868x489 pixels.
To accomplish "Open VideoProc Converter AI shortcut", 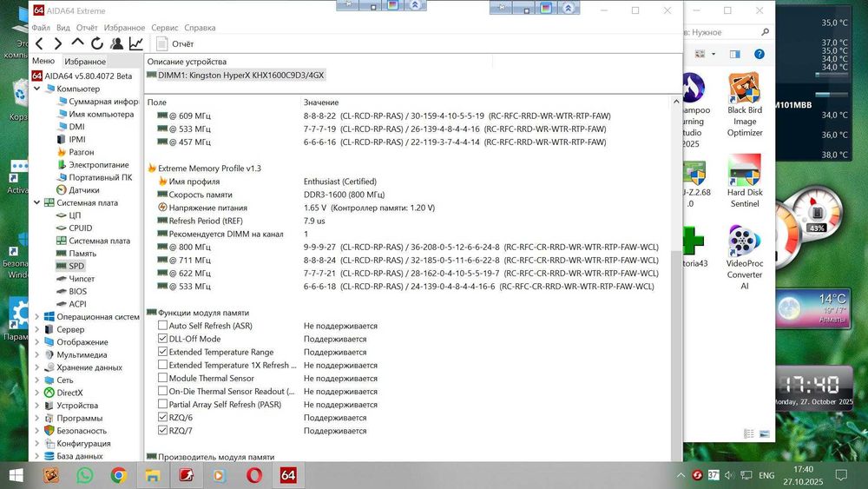I will click(745, 257).
